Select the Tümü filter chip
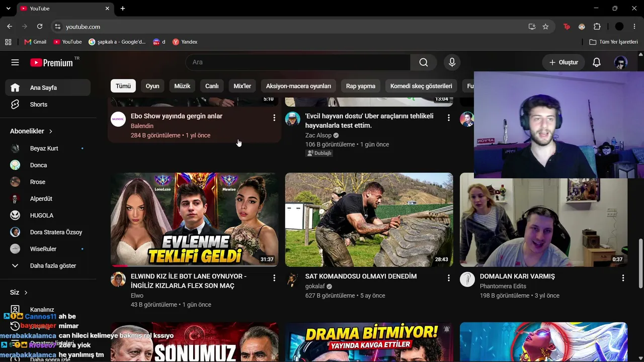 click(123, 86)
